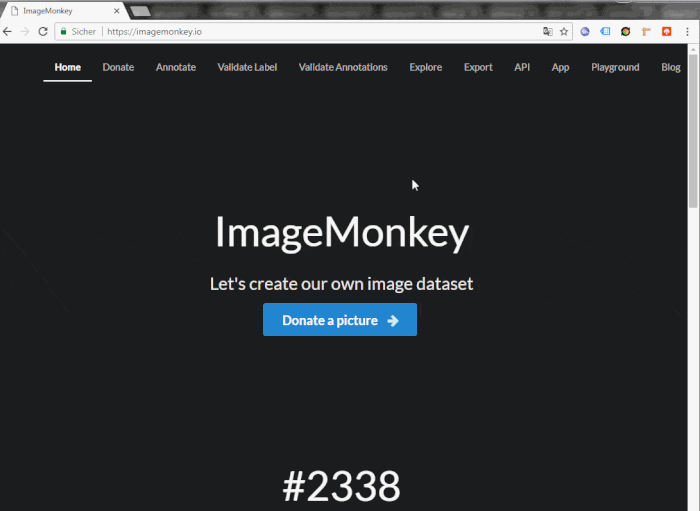Click the Sicher secure label
This screenshot has height=511, width=700.
83,32
